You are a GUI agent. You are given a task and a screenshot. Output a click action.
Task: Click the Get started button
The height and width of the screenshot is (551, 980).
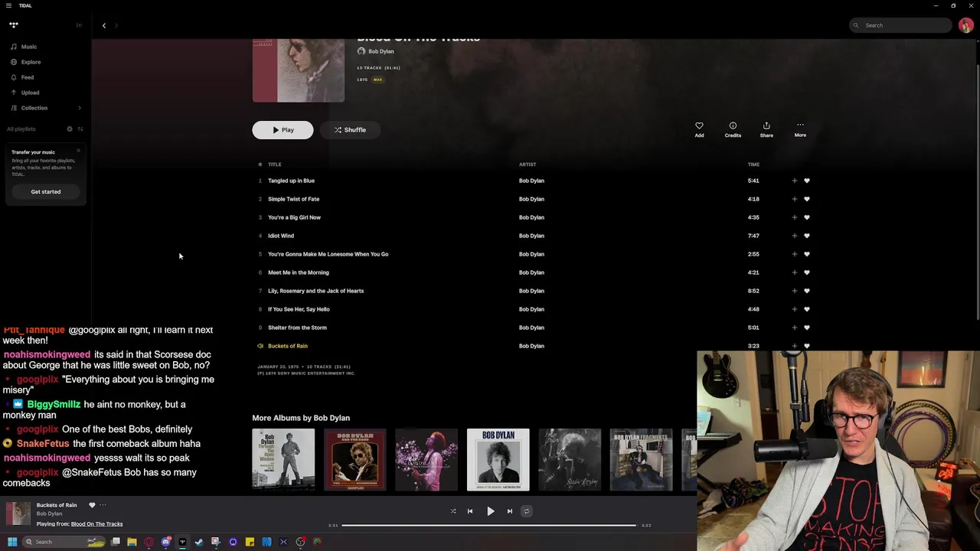pyautogui.click(x=46, y=191)
